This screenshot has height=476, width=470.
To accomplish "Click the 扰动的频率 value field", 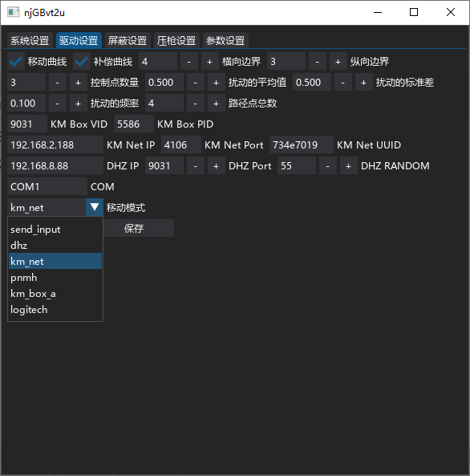I will coord(26,104).
